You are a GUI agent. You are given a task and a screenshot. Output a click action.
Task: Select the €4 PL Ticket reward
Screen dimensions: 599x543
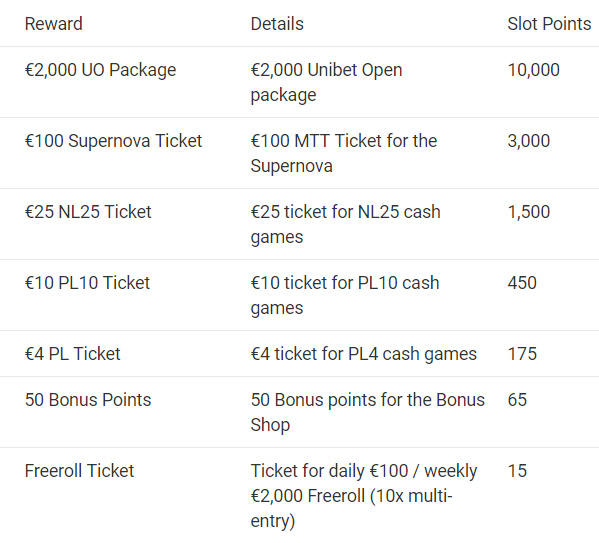(73, 354)
